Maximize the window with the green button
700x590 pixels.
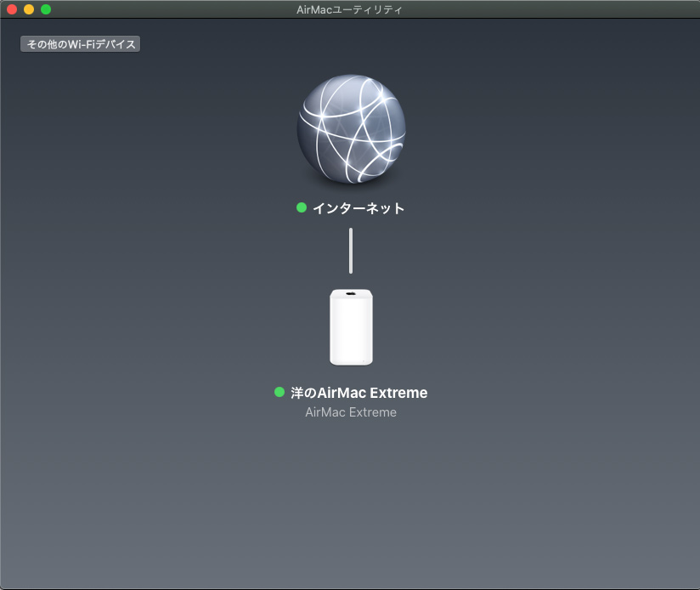[x=46, y=9]
